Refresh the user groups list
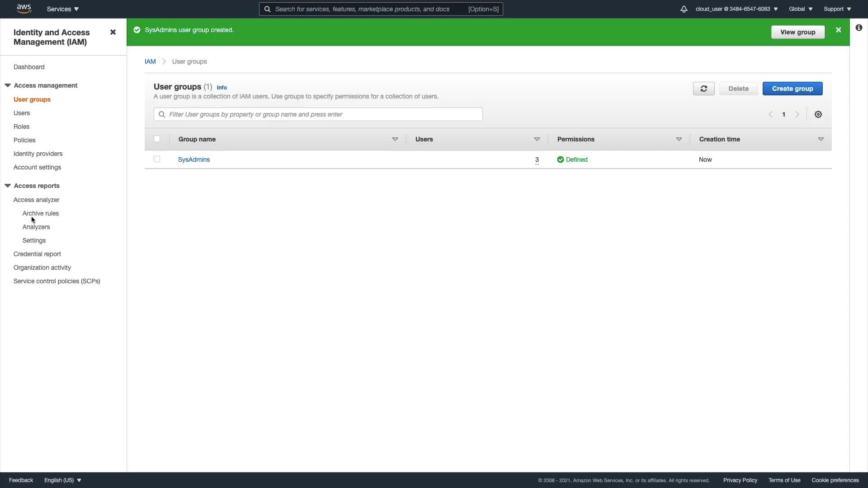This screenshot has height=488, width=868. click(x=703, y=89)
